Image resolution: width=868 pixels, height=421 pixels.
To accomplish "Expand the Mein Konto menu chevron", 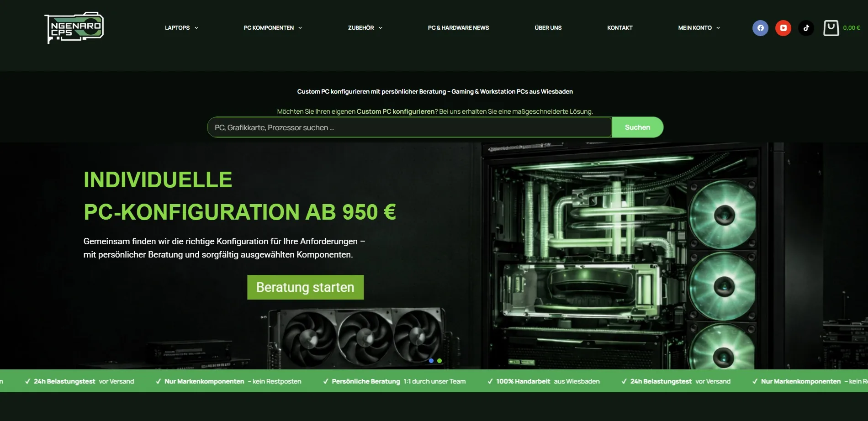I will pyautogui.click(x=718, y=28).
